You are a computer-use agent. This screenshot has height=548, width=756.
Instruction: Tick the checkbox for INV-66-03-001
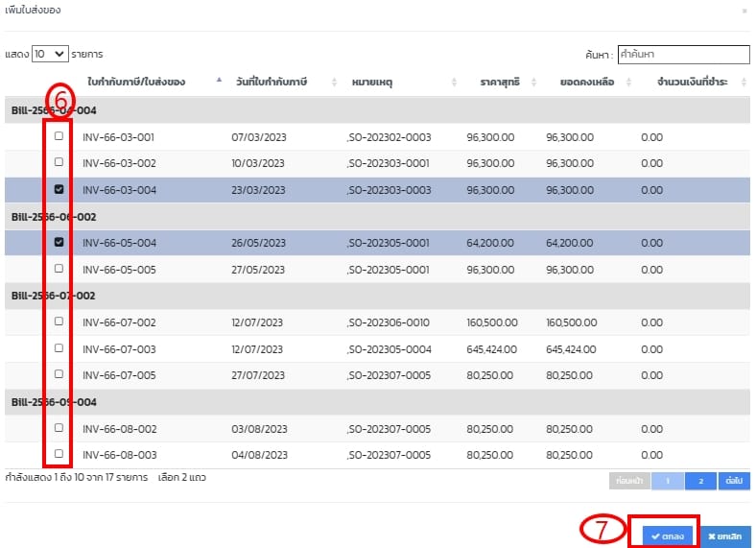[x=59, y=136]
